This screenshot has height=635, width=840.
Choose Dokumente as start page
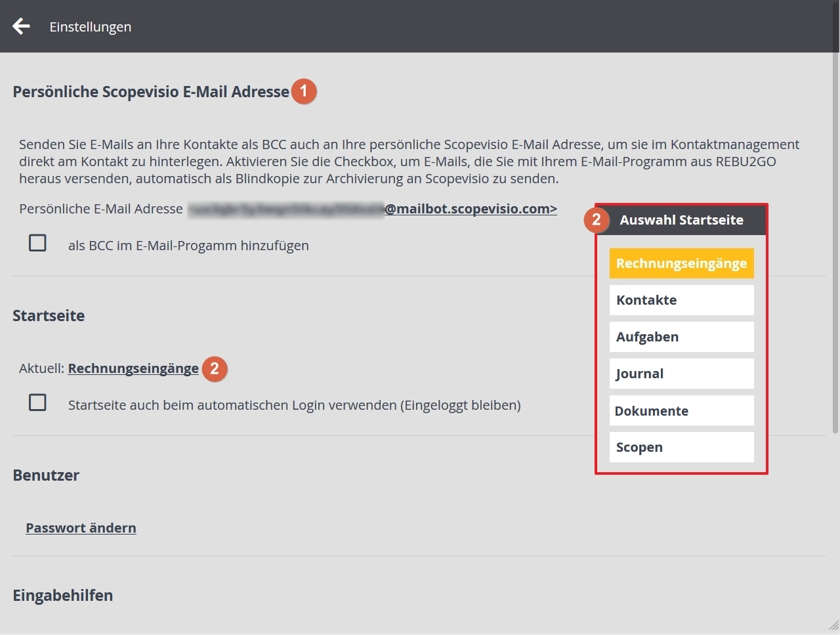pos(681,410)
